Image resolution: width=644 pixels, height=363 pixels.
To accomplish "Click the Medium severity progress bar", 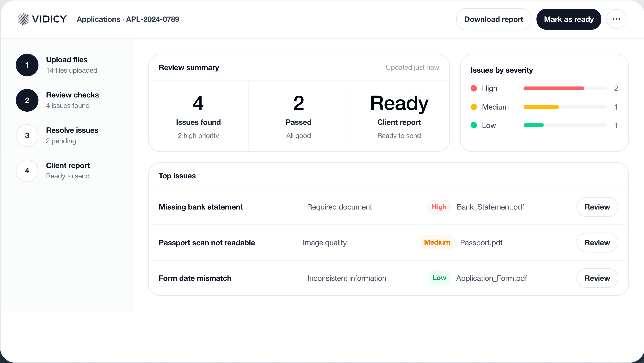I will click(x=565, y=107).
